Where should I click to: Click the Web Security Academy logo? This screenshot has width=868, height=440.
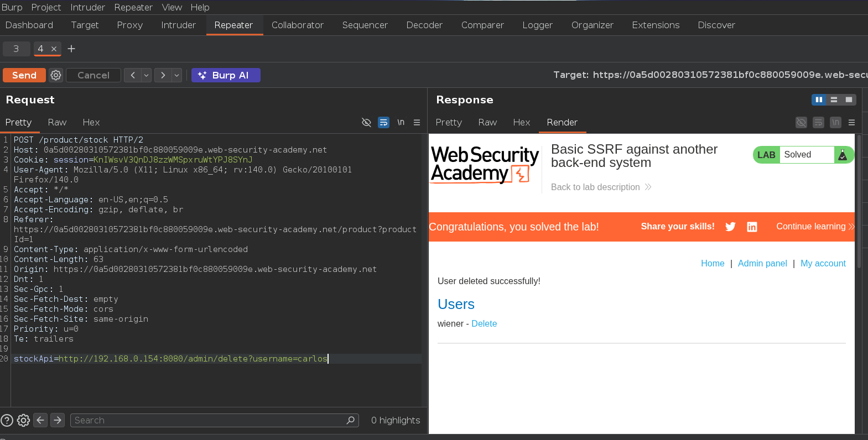click(x=485, y=164)
